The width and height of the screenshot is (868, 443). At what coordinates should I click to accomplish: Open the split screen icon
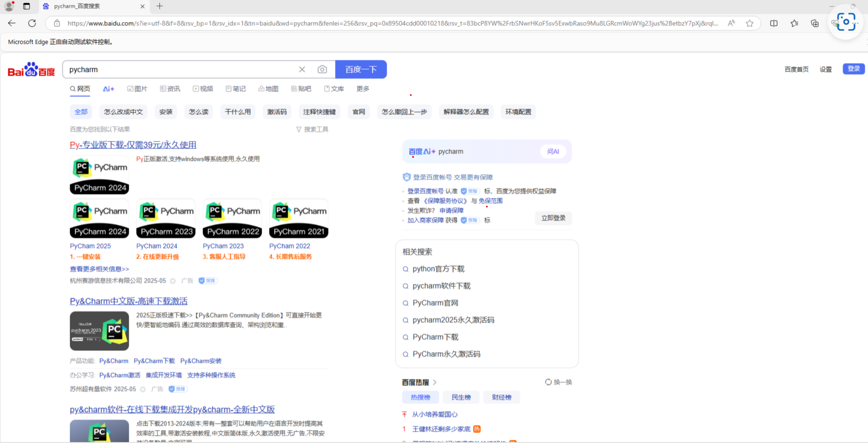pyautogui.click(x=774, y=23)
